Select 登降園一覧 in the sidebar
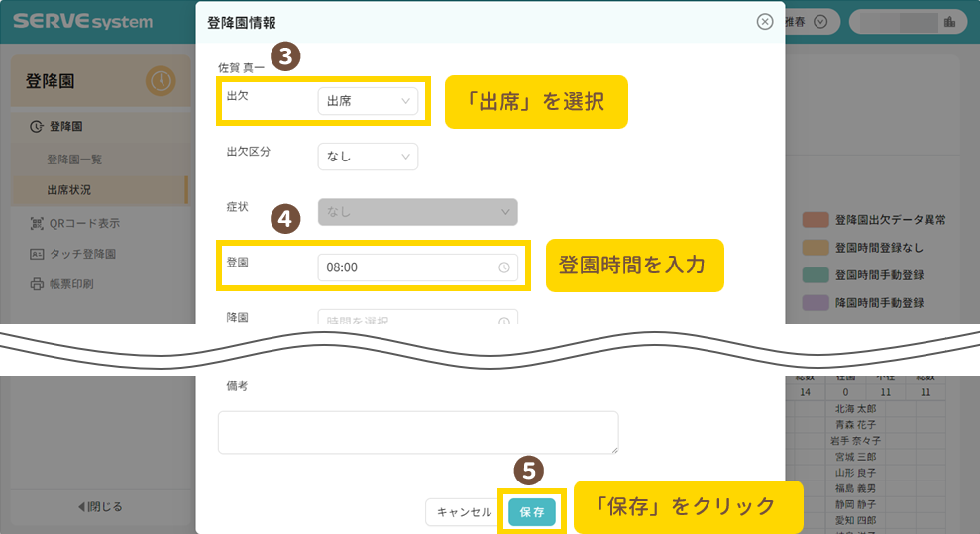980x534 pixels. point(74,159)
